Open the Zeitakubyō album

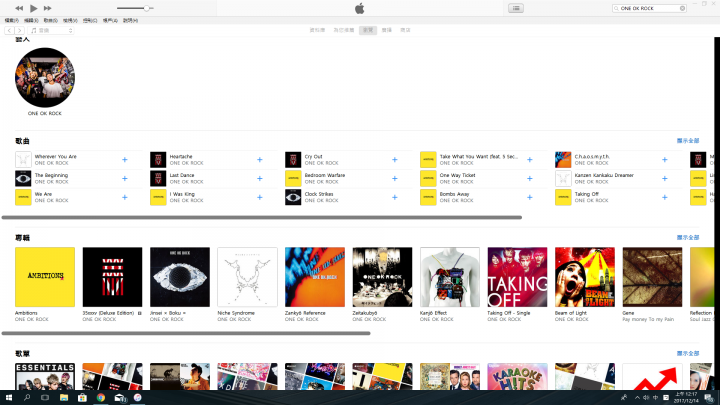(382, 277)
